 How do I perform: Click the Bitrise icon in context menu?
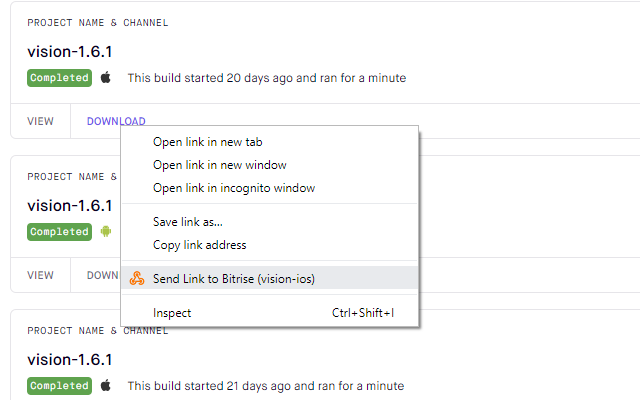tap(137, 279)
